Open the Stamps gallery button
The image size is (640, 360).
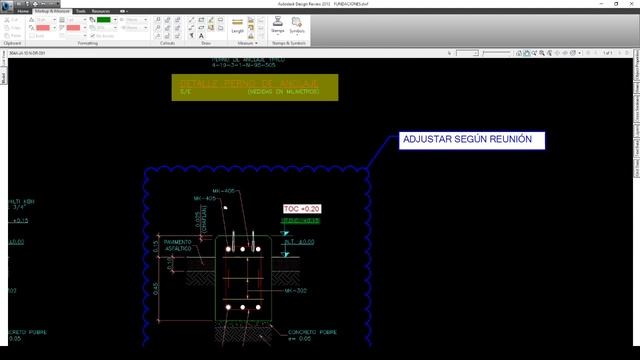tap(278, 25)
